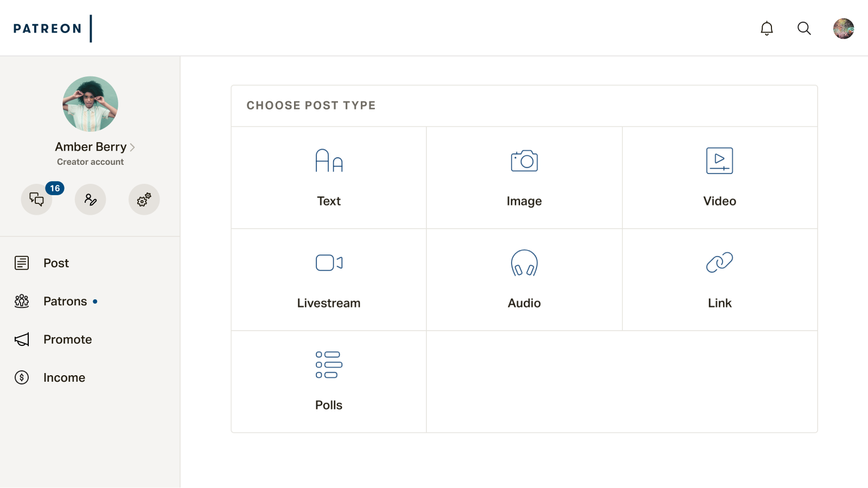Pick the Video post type
This screenshot has height=488, width=868.
tap(719, 178)
